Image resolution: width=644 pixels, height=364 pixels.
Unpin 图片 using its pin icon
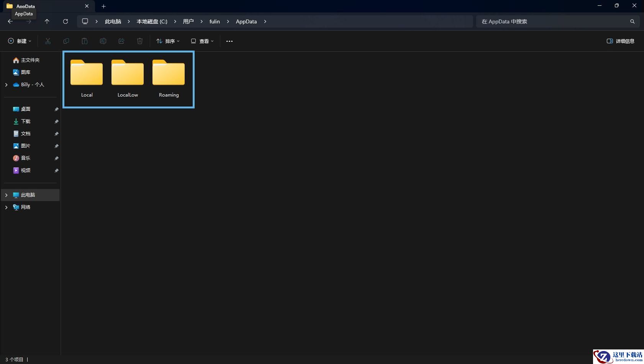(56, 146)
